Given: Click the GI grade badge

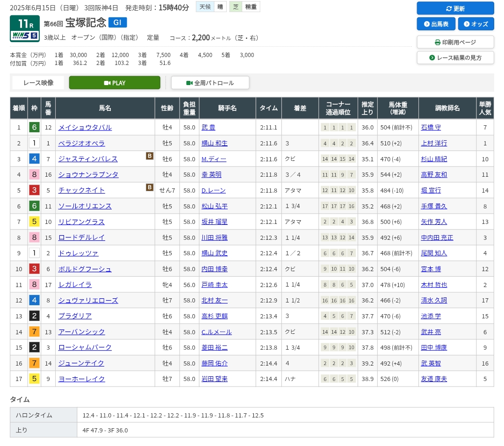Looking at the screenshot, I should (118, 22).
